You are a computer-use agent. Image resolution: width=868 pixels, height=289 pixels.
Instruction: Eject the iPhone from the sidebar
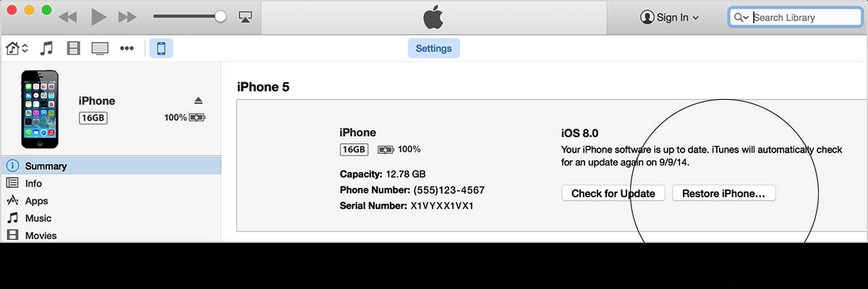pyautogui.click(x=199, y=100)
